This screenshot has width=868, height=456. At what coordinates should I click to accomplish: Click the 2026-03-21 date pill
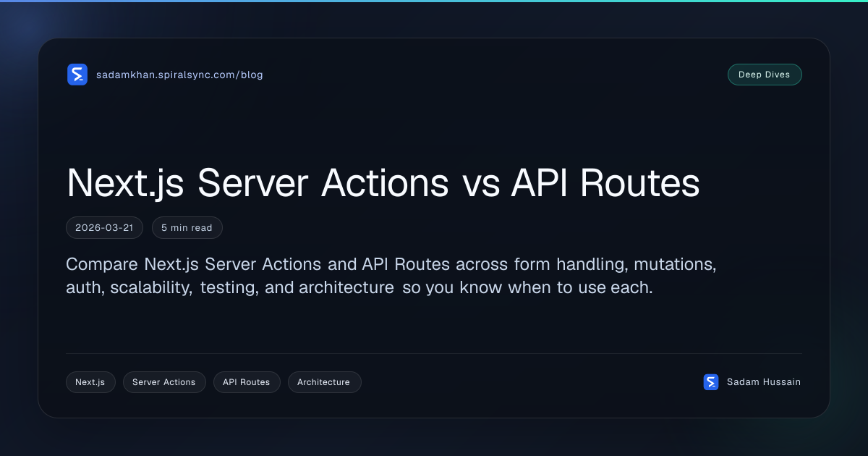(x=105, y=227)
